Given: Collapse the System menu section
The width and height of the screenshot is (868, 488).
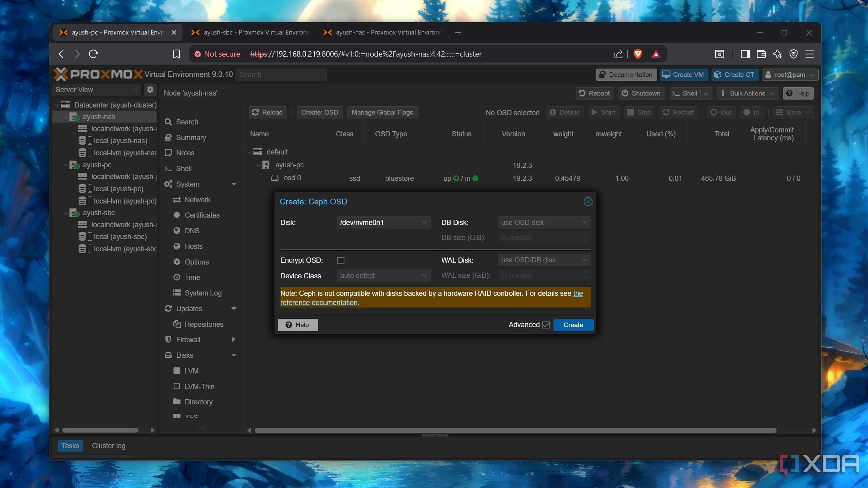Looking at the screenshot, I should (x=234, y=184).
